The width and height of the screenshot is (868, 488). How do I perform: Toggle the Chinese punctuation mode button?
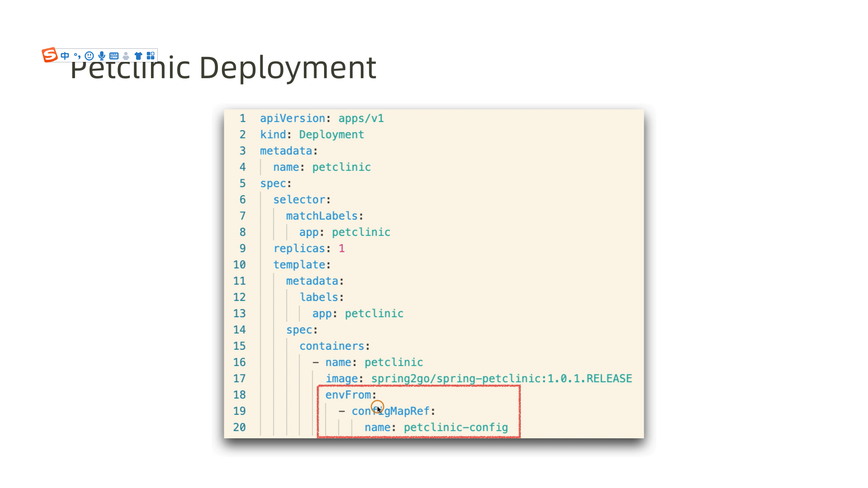77,56
